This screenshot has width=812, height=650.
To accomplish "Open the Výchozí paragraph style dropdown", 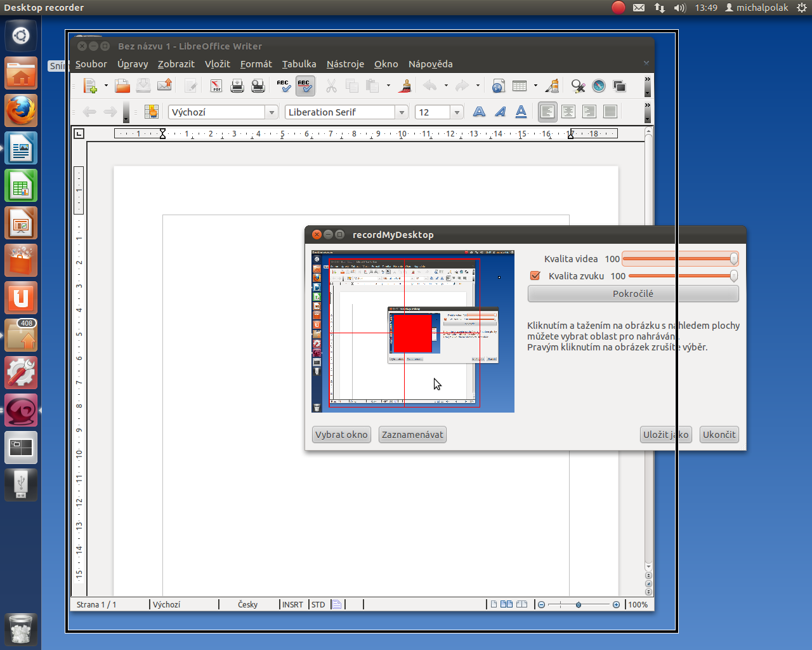I will [x=272, y=112].
